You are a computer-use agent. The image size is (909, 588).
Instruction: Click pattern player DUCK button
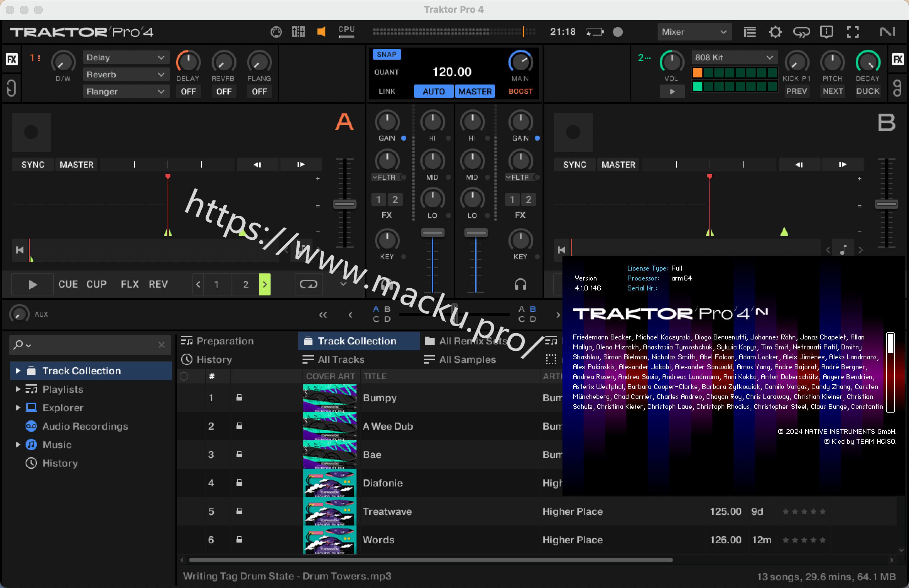click(x=868, y=91)
